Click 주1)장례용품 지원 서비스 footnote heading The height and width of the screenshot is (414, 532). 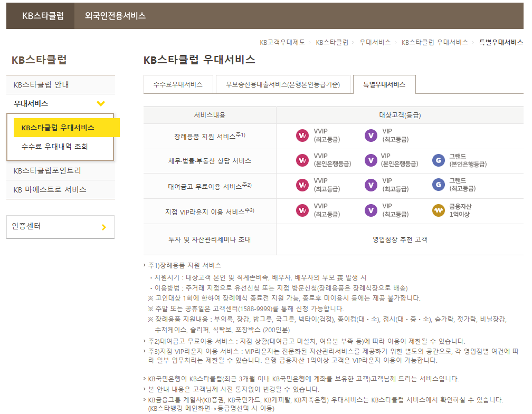[185, 265]
